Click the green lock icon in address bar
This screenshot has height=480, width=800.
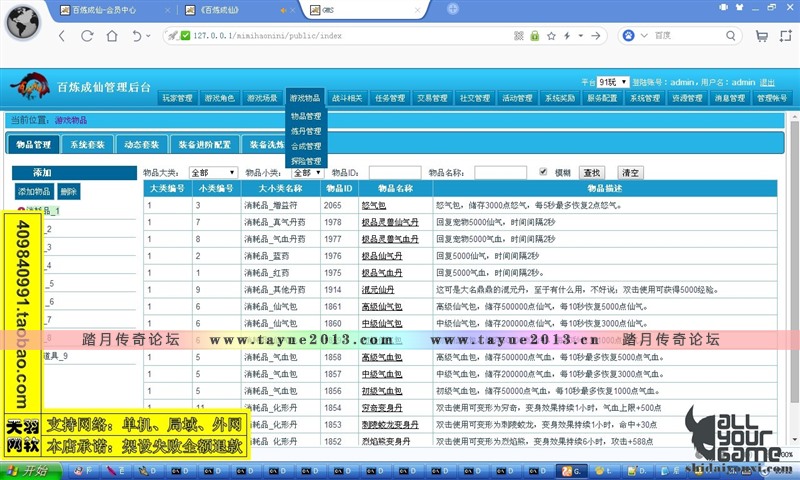[x=535, y=35]
